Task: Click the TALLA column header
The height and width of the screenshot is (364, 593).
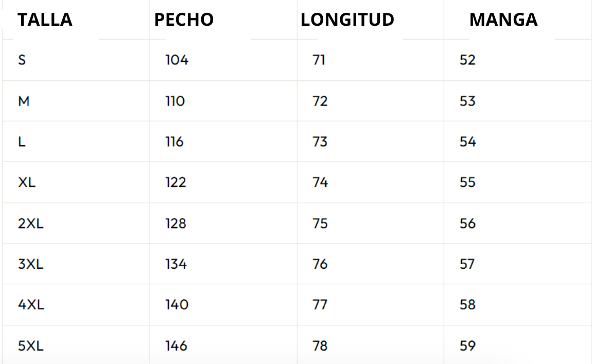Action: [45, 20]
